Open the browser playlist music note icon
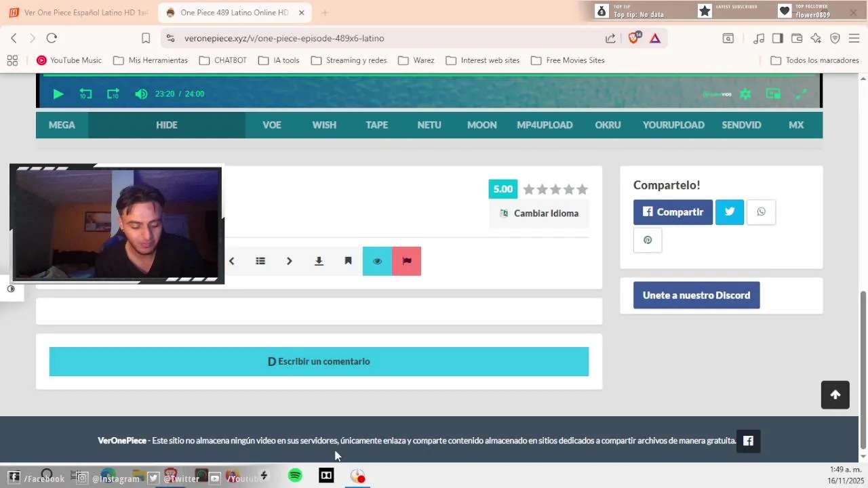Screen dimensions: 868x488 (x=759, y=38)
